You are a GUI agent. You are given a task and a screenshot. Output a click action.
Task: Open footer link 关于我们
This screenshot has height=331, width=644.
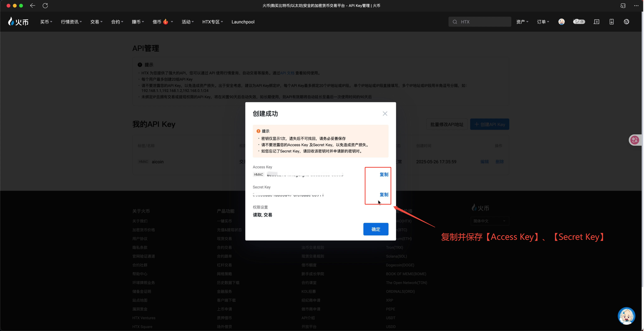point(140,221)
